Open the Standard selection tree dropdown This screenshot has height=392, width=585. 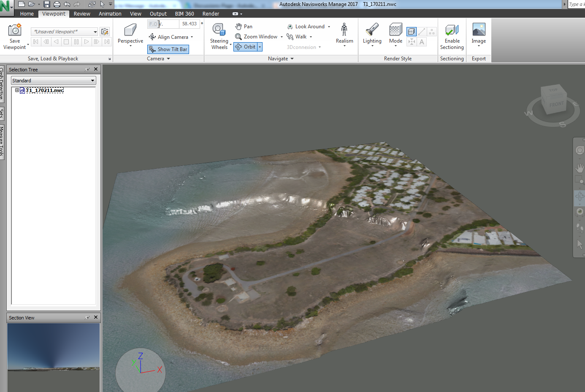click(x=93, y=80)
